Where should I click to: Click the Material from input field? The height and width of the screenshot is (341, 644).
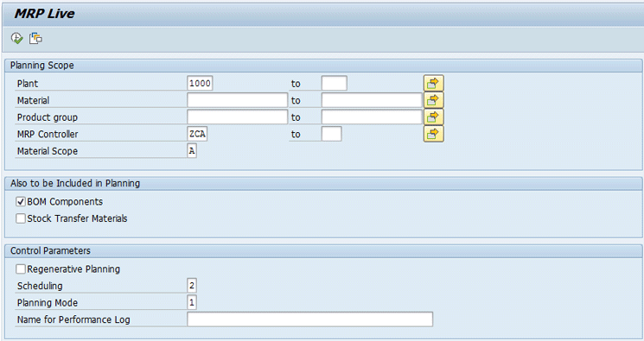tap(238, 100)
